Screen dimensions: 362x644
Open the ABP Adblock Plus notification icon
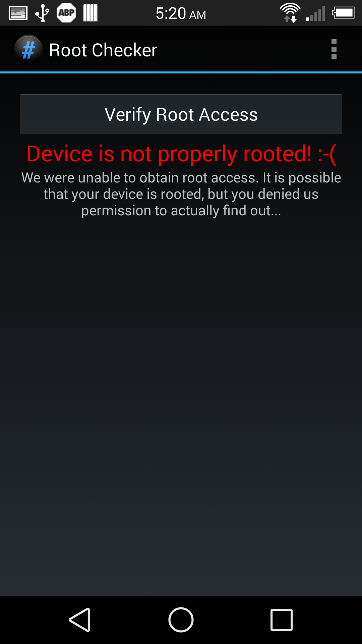(x=66, y=13)
